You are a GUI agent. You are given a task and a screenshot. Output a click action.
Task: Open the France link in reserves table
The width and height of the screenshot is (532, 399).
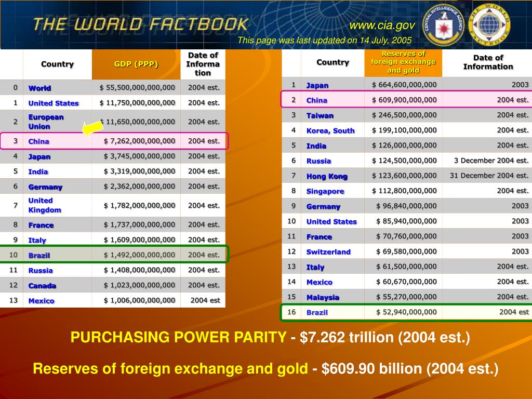319,237
